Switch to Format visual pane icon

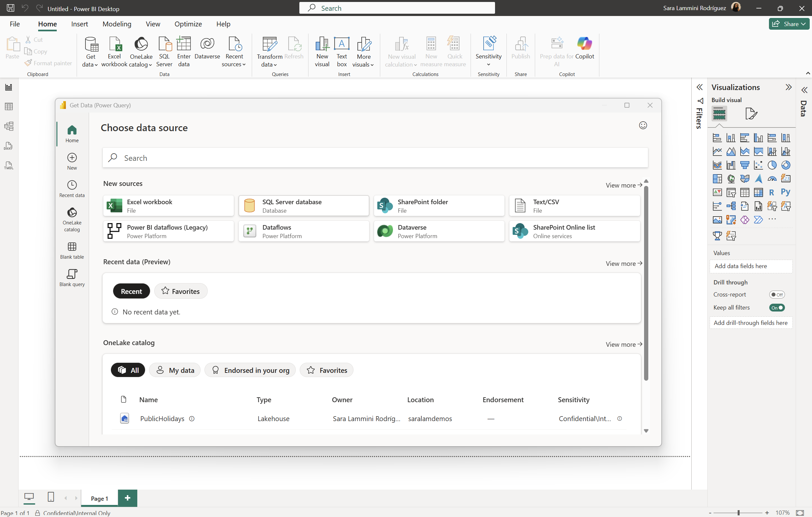(751, 114)
